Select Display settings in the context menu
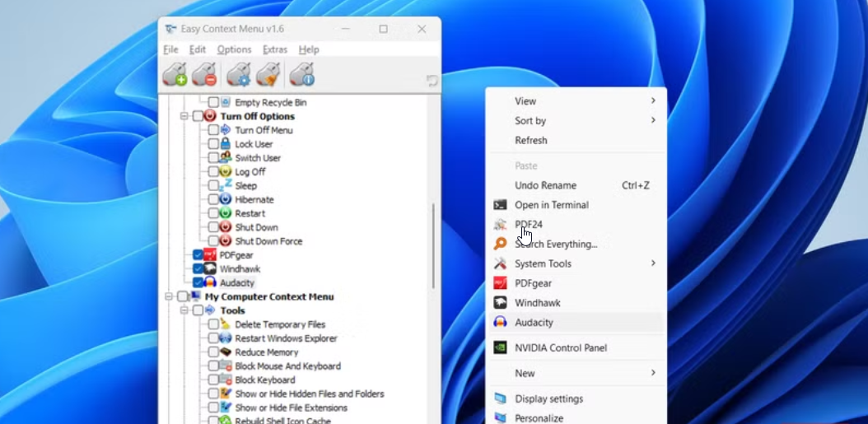This screenshot has height=424, width=868. click(548, 399)
